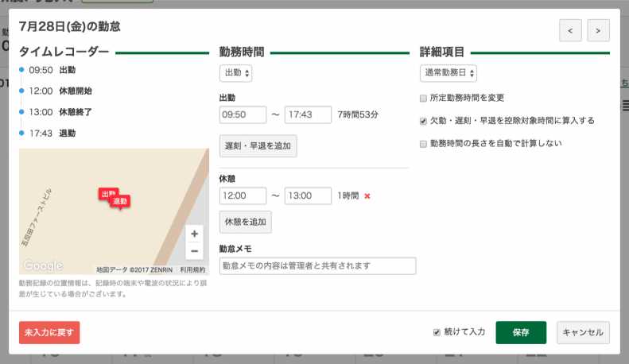
Task: Click 休憩を追加 button
Action: pyautogui.click(x=245, y=222)
